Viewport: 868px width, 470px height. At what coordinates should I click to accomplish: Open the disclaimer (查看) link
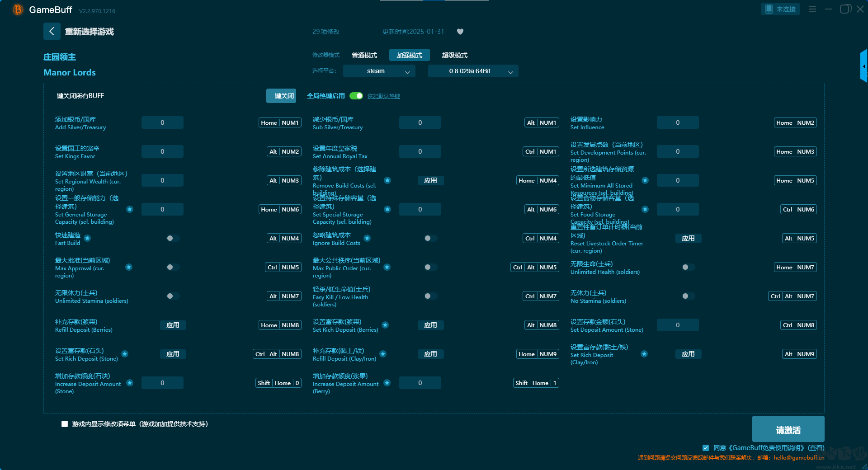point(816,448)
